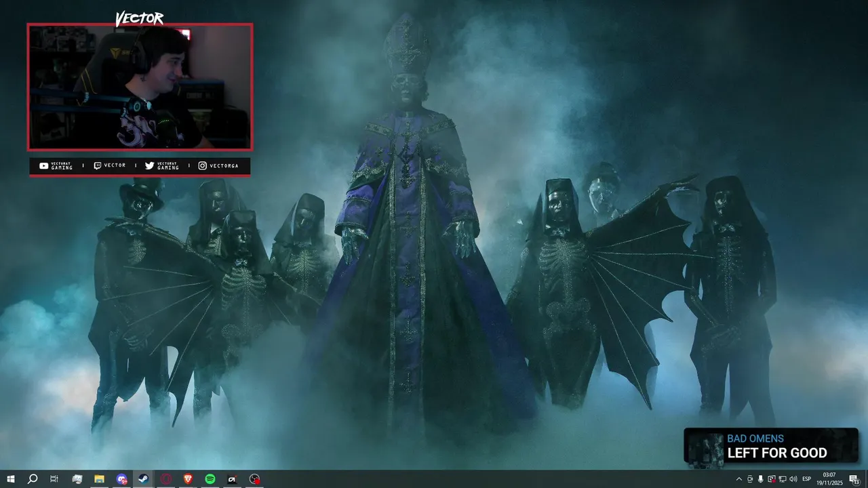Click the webcam overlay feed

pyautogui.click(x=140, y=87)
